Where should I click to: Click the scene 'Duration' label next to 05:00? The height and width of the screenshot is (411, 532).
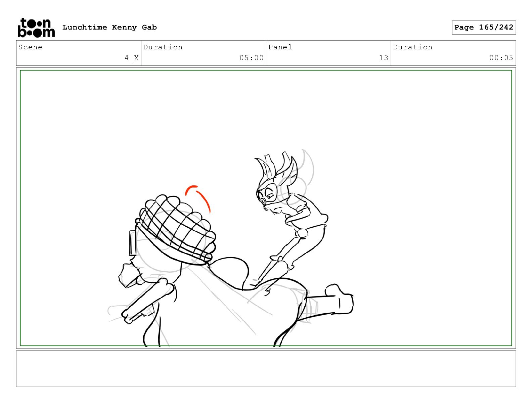point(163,47)
